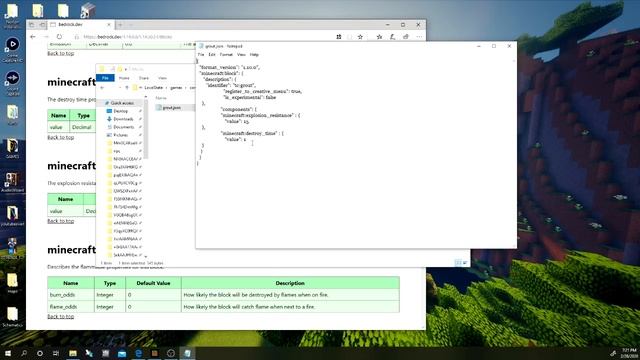The width and height of the screenshot is (640, 360).
Task: Click games in Explorer breadcrumb
Action: (176, 88)
